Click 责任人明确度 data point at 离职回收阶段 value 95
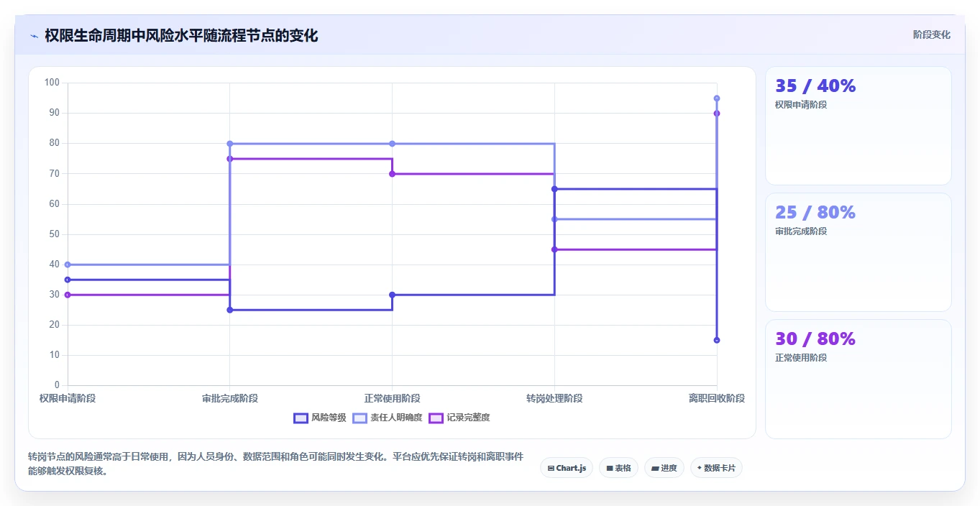The height and width of the screenshot is (506, 980). pyautogui.click(x=717, y=98)
